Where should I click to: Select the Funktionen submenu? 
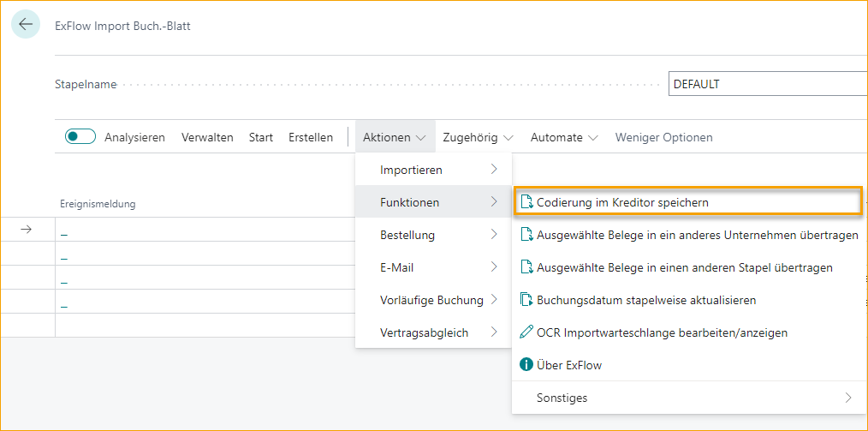pos(433,202)
